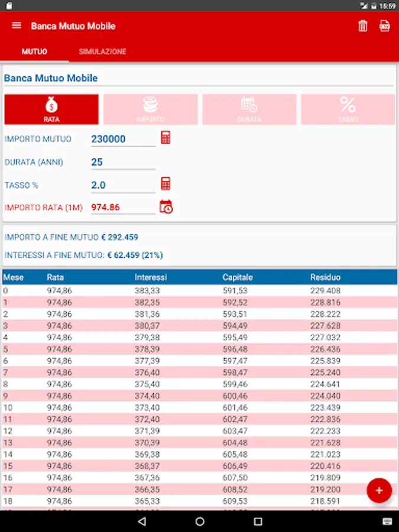Select the RATA calculation mode
The image size is (399, 532).
51,109
